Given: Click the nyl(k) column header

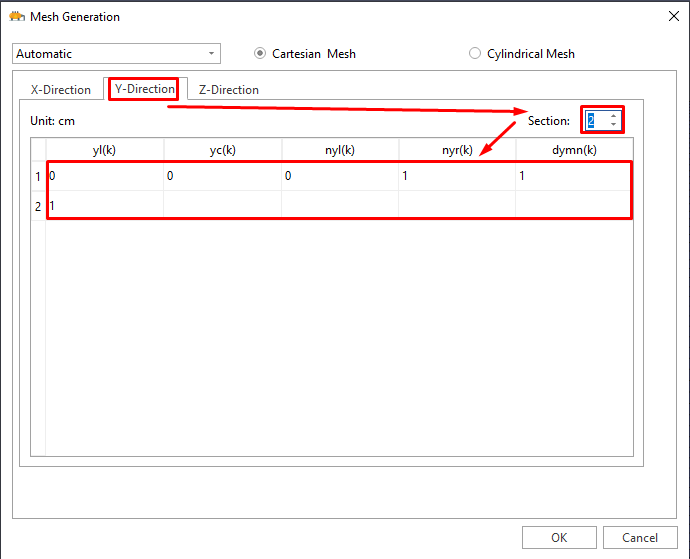Looking at the screenshot, I should (x=340, y=150).
